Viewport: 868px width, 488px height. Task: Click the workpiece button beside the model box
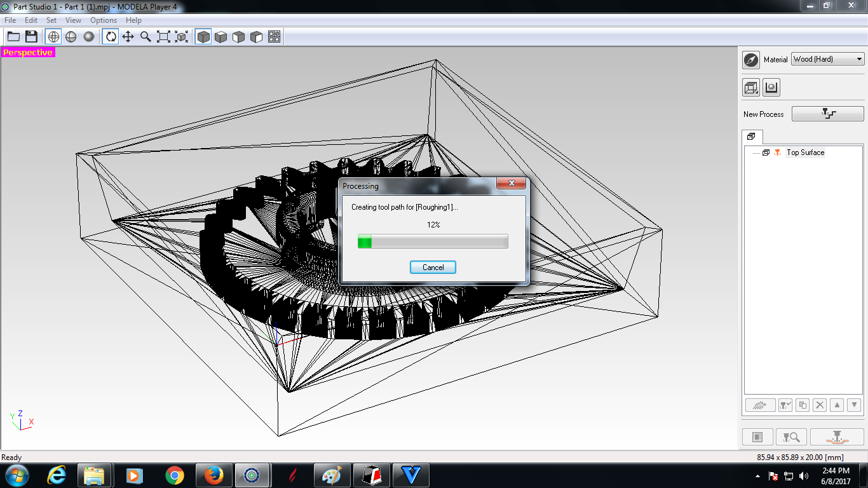click(x=771, y=88)
